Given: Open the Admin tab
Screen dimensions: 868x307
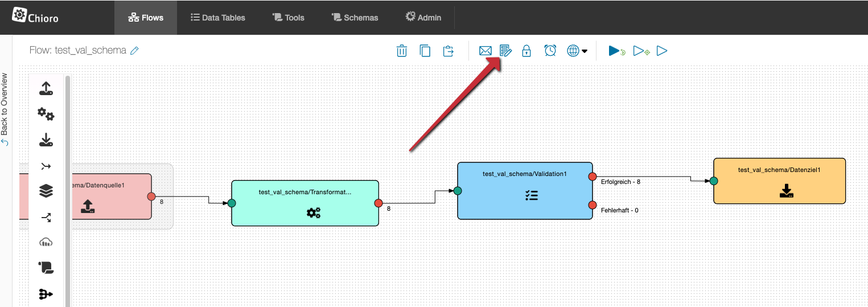Looking at the screenshot, I should 423,18.
